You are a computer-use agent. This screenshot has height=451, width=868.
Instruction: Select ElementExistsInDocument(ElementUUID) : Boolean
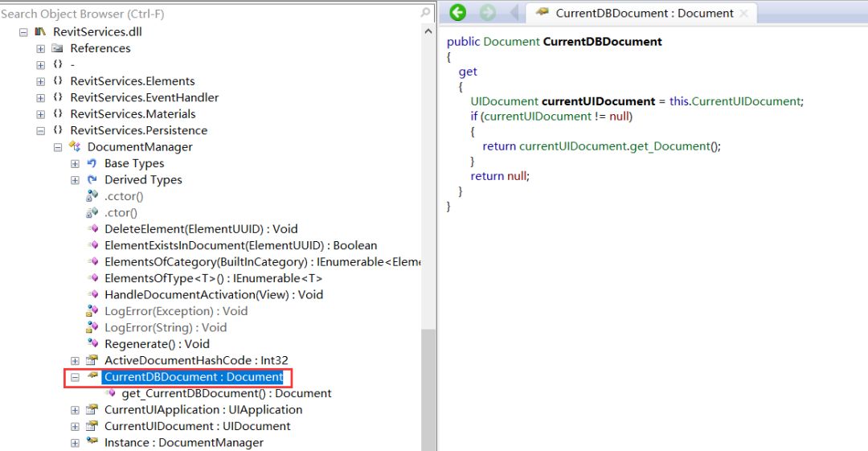[x=241, y=245]
